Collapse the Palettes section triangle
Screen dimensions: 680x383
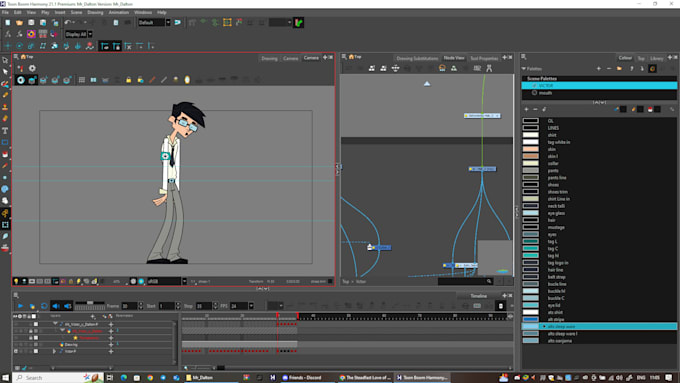click(x=523, y=69)
